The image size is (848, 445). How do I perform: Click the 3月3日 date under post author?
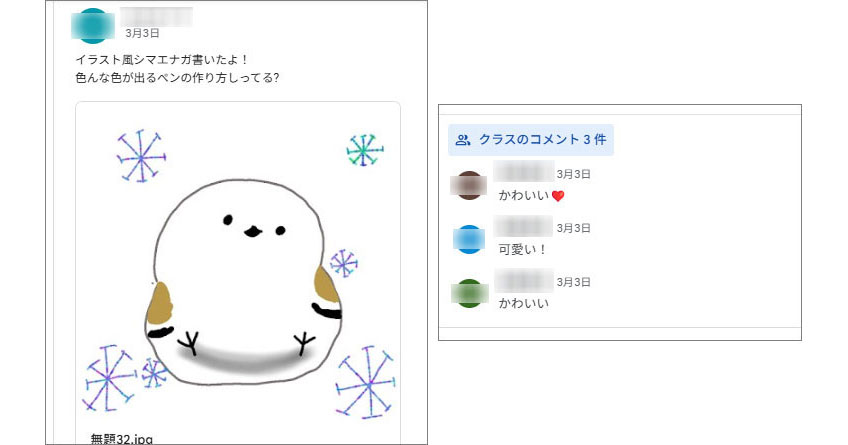(142, 33)
